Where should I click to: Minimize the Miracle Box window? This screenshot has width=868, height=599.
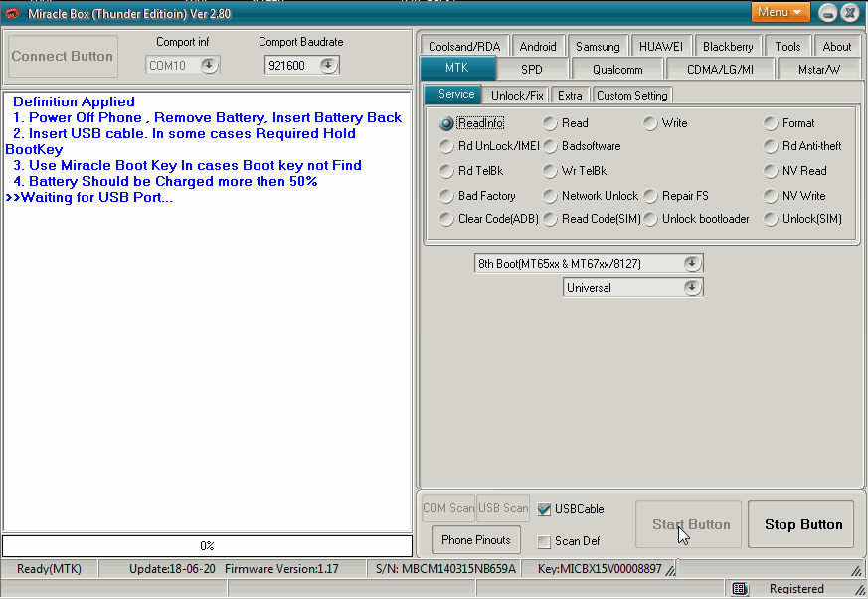[827, 13]
